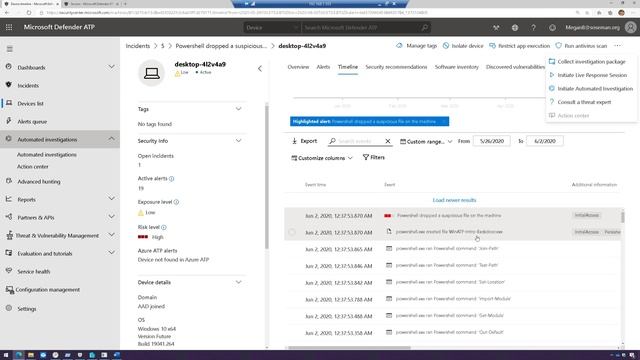Click the search magnifier icon in header
640x360 pixels.
[x=424, y=27]
